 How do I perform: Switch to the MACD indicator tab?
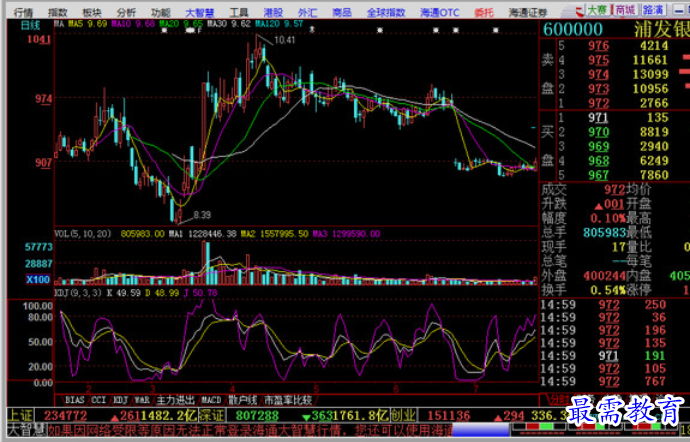click(211, 400)
